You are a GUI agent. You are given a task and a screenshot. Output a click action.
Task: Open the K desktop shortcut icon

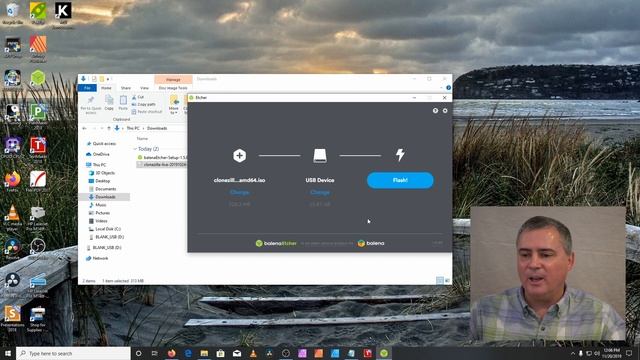point(63,15)
